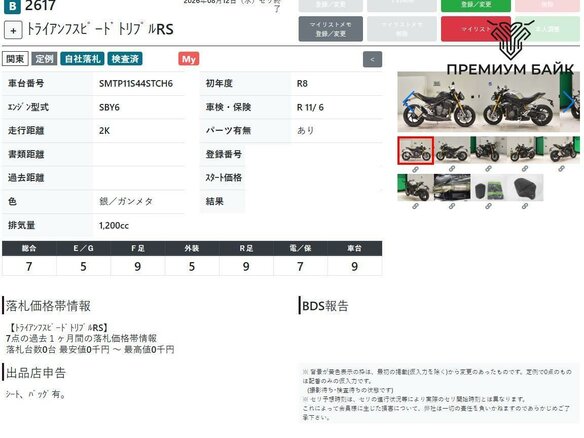Select the single black seat thumbnail

click(525, 187)
